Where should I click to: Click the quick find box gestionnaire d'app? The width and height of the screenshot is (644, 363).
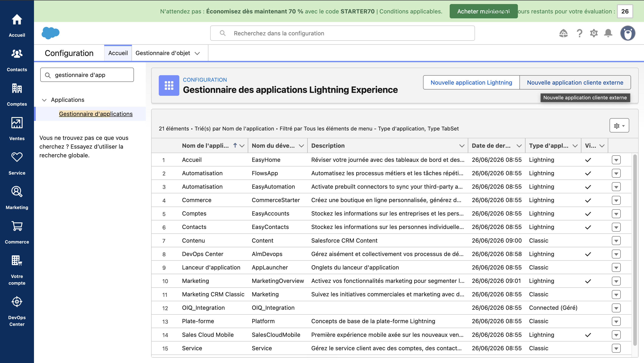tap(87, 75)
